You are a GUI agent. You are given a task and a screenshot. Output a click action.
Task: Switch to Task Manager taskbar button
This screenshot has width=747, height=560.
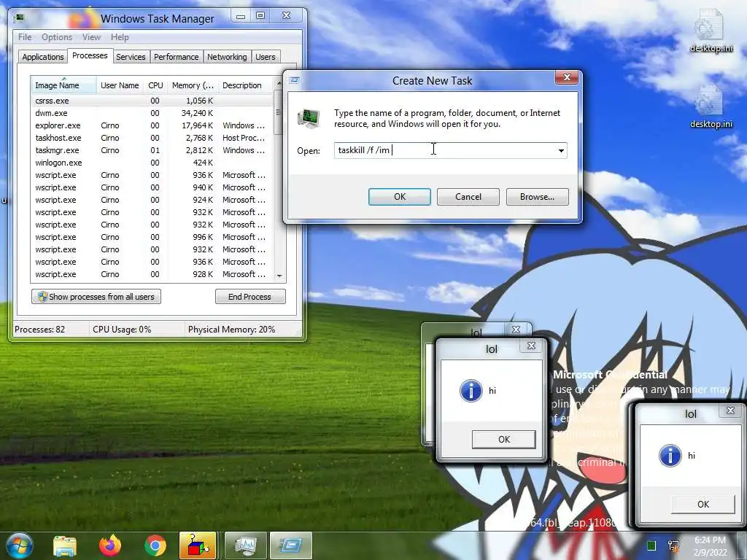245,545
